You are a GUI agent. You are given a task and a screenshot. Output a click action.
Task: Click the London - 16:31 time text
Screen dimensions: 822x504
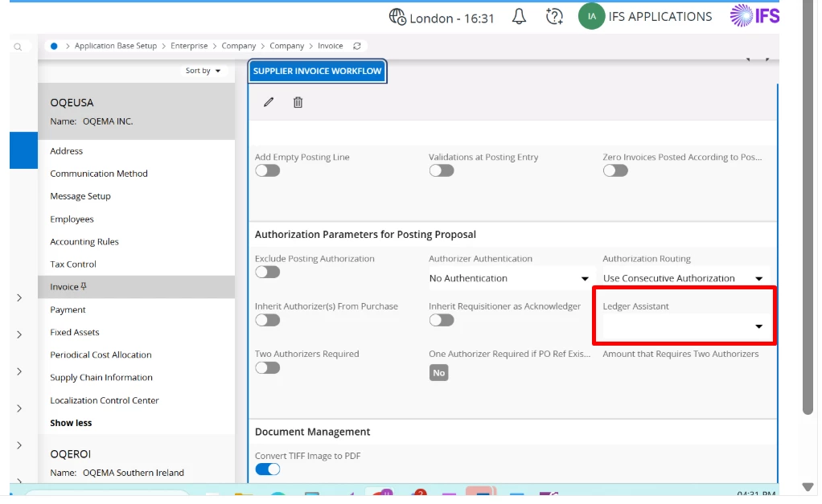click(452, 18)
